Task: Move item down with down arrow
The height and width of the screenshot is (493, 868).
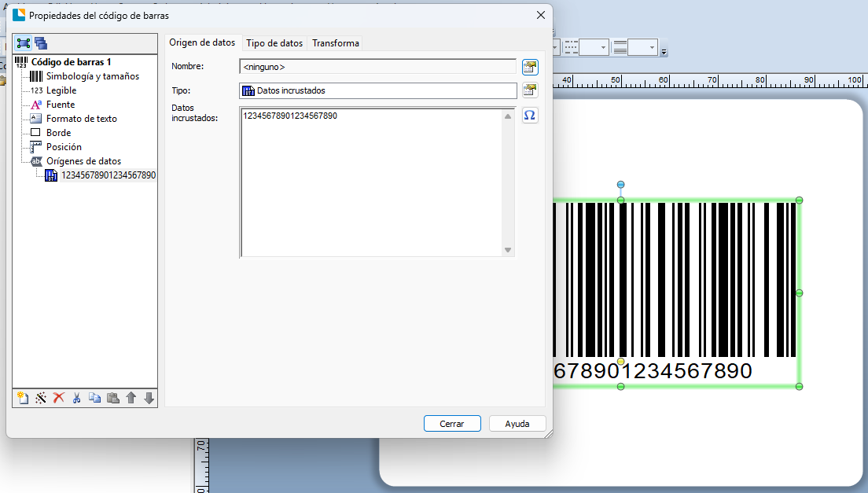Action: click(x=149, y=399)
